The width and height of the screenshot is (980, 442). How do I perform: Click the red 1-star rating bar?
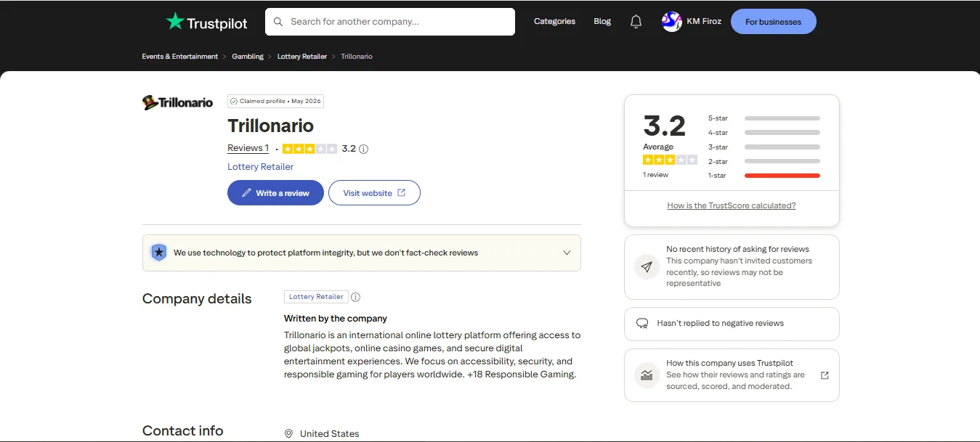pyautogui.click(x=782, y=176)
